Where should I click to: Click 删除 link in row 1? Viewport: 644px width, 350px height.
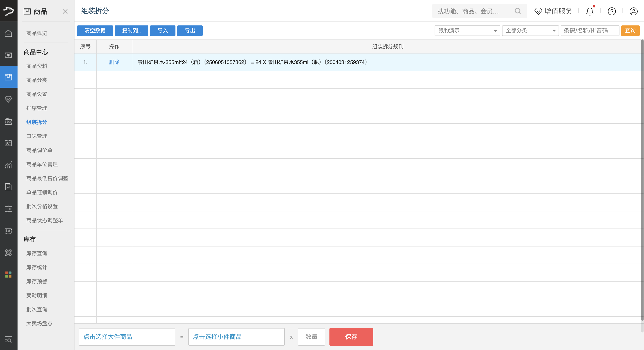tap(114, 62)
